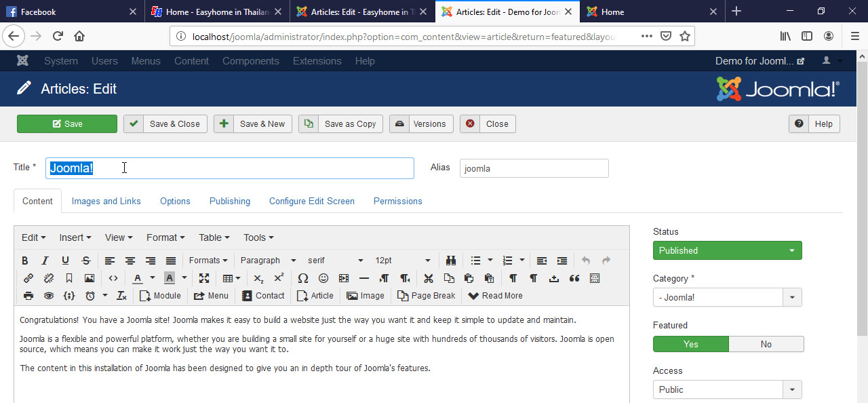Insert a horizontal line in the article
The height and width of the screenshot is (403, 868).
point(364,278)
